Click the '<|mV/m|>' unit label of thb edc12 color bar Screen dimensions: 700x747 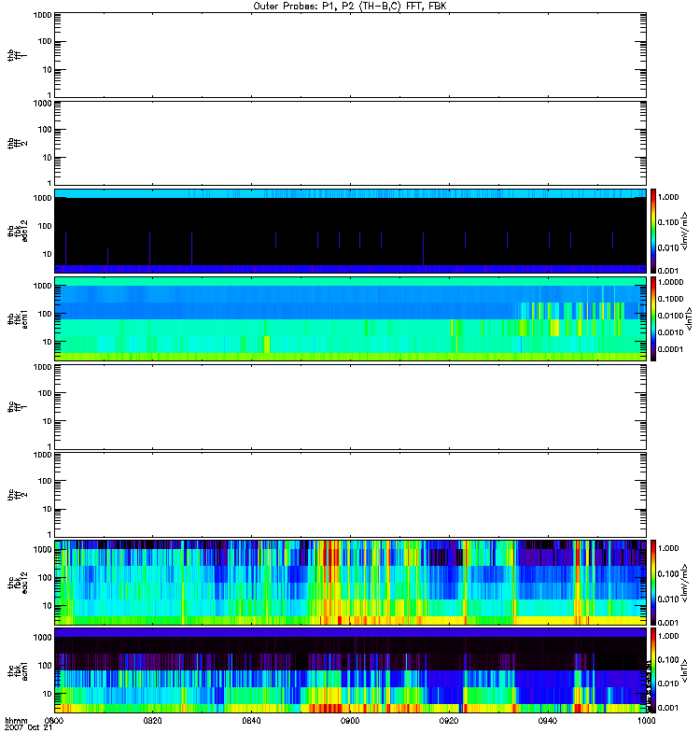coord(685,231)
